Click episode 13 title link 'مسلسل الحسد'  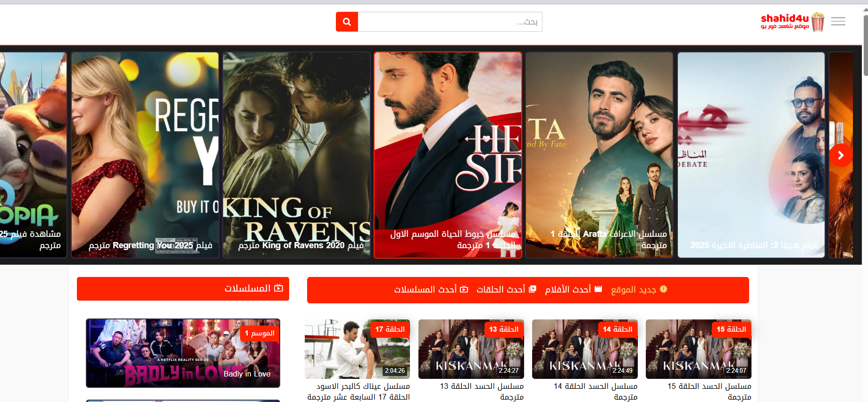tap(482, 386)
